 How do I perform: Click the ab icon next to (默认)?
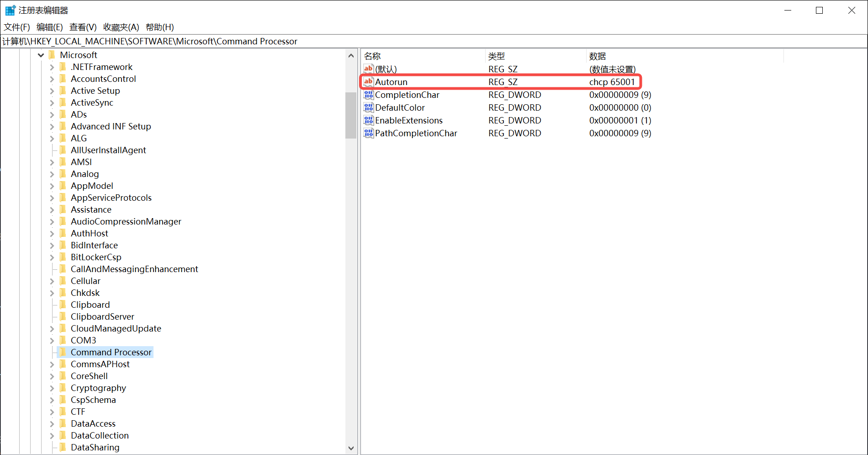click(368, 69)
